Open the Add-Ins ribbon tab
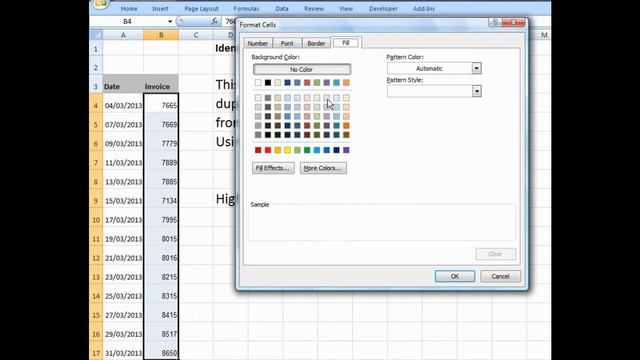The height and width of the screenshot is (360, 640). pyautogui.click(x=424, y=9)
